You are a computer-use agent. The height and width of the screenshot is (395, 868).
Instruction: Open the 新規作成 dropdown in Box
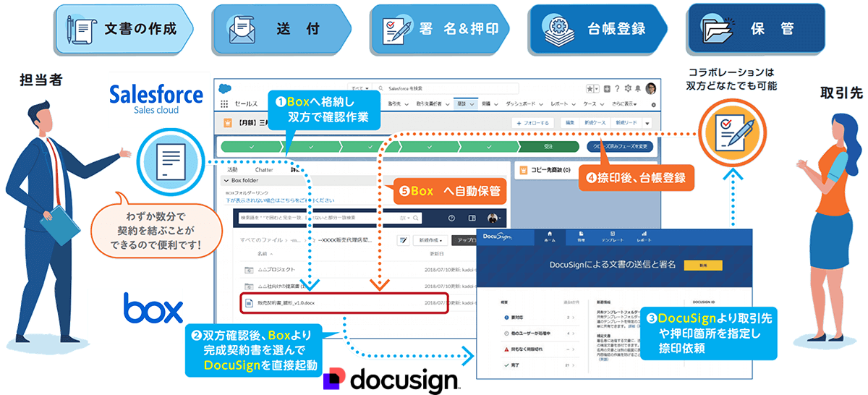coord(430,240)
